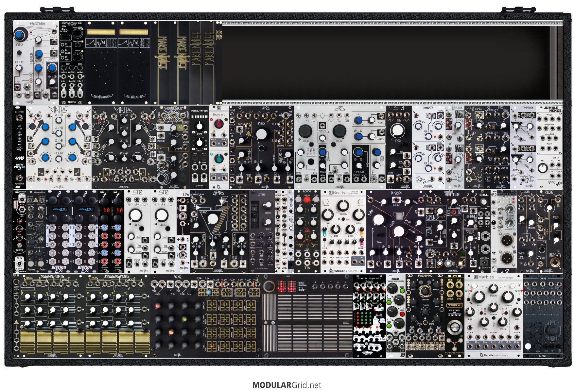Select the René sequencer module
Screen dimensions: 574x392
206,315
